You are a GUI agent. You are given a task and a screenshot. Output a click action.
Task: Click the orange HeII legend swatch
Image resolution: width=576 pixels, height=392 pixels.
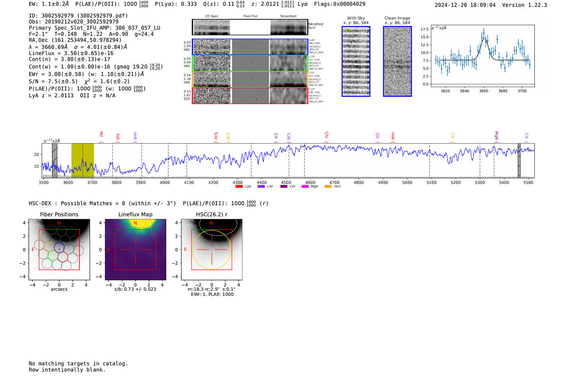pyautogui.click(x=328, y=186)
